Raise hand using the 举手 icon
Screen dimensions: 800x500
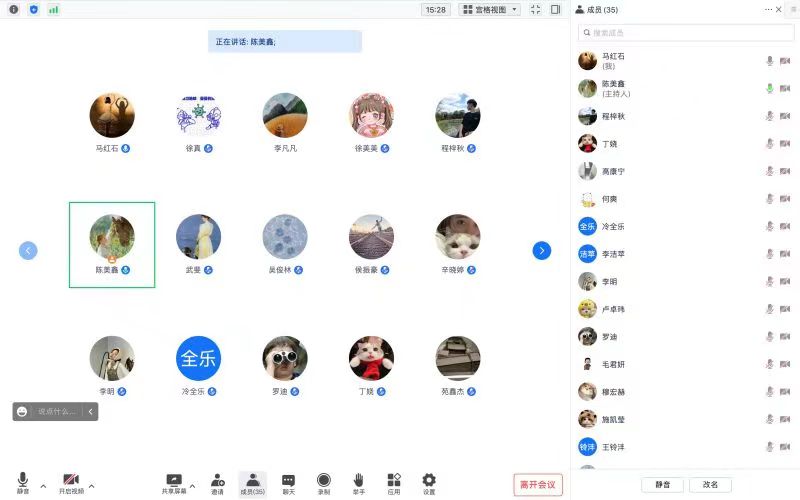[x=358, y=481]
